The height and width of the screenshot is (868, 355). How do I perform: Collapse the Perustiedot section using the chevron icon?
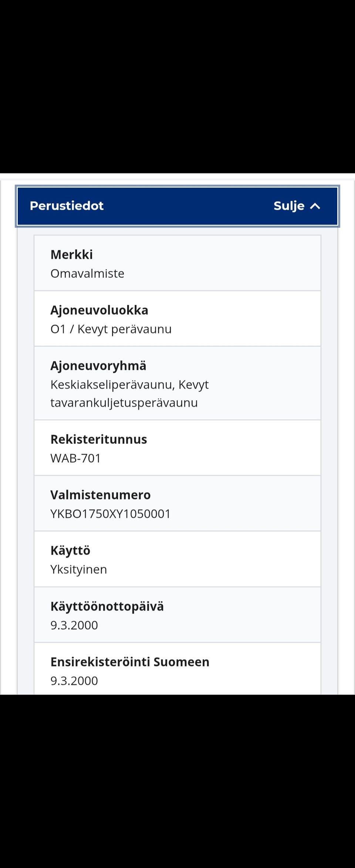pyautogui.click(x=315, y=206)
